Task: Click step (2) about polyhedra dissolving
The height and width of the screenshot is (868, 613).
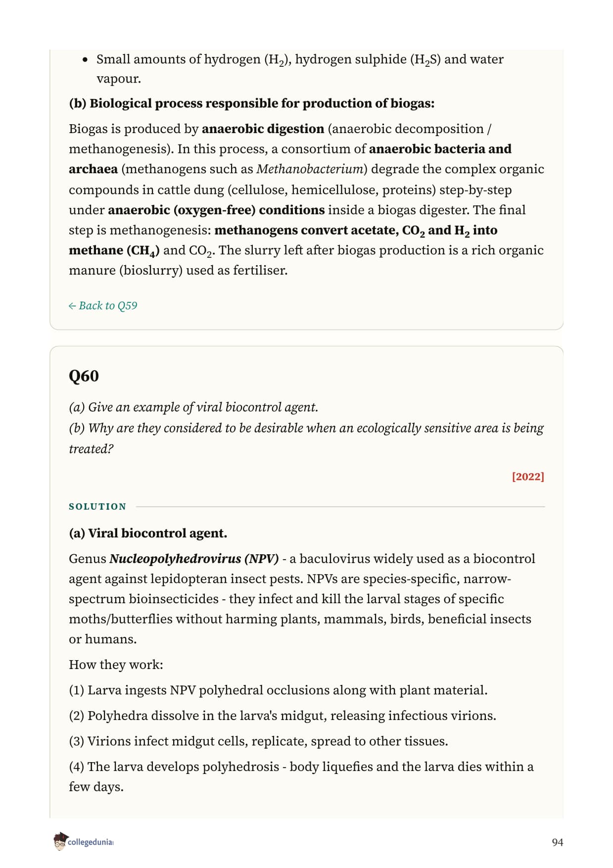Action: coord(283,716)
